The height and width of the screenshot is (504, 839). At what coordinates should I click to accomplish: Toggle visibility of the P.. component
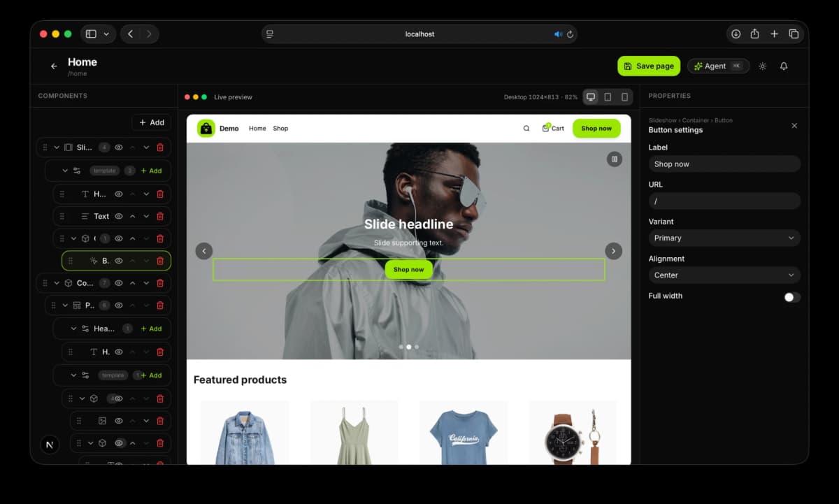tap(119, 305)
